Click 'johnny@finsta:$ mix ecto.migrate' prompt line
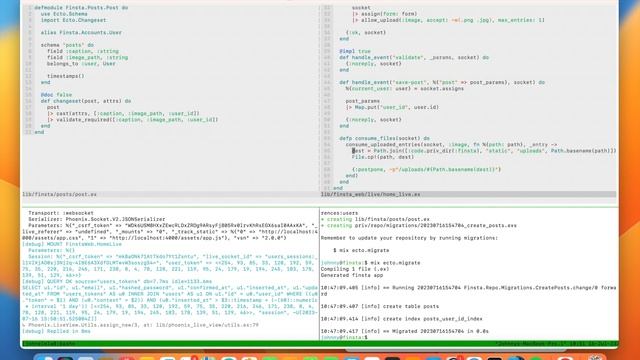The width and height of the screenshot is (640, 360). [x=370, y=263]
